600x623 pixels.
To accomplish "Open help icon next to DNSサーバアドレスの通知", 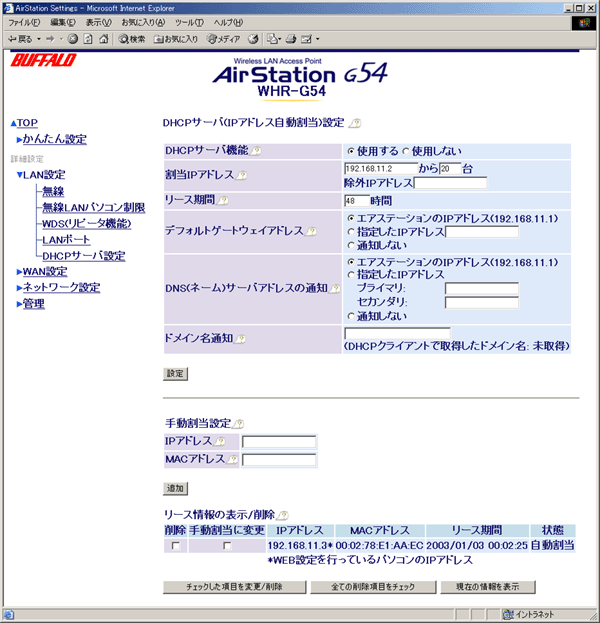I will [335, 289].
